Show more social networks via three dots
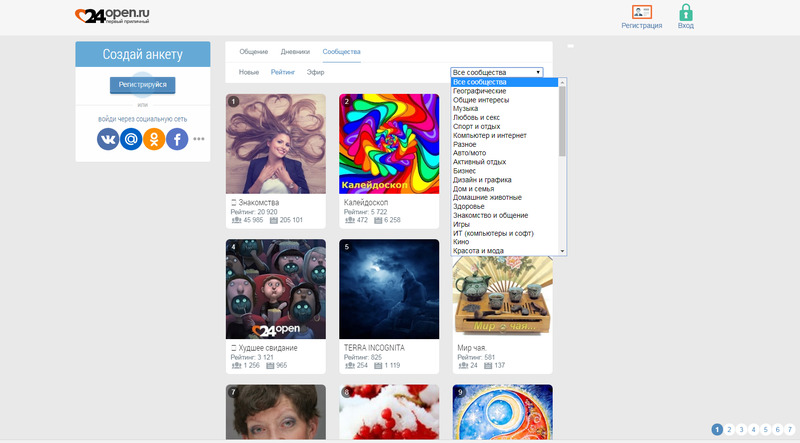The image size is (800, 443). coord(199,139)
